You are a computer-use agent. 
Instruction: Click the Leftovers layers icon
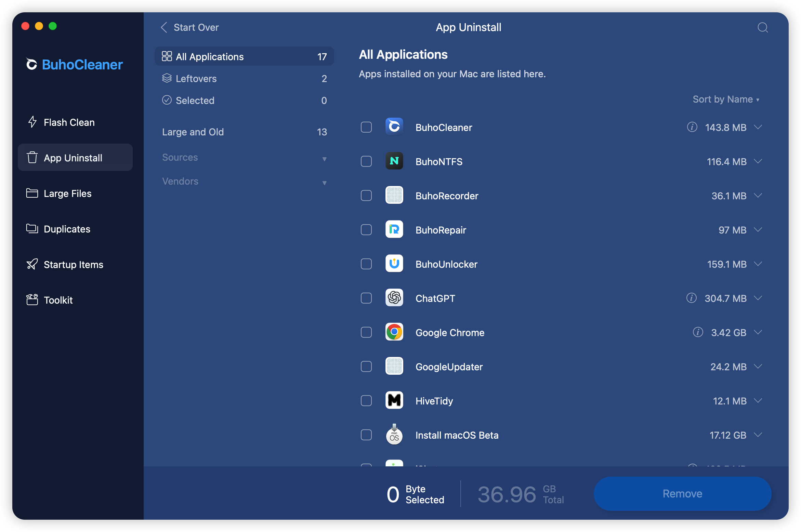(167, 78)
